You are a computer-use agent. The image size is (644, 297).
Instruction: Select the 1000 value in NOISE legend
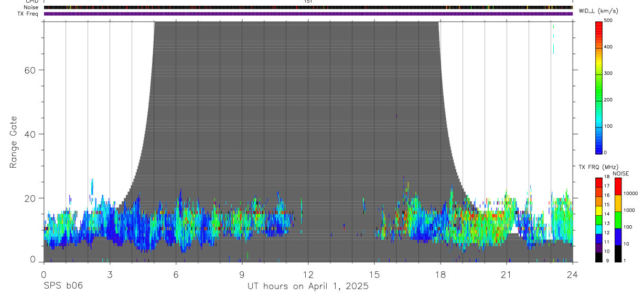click(x=629, y=210)
